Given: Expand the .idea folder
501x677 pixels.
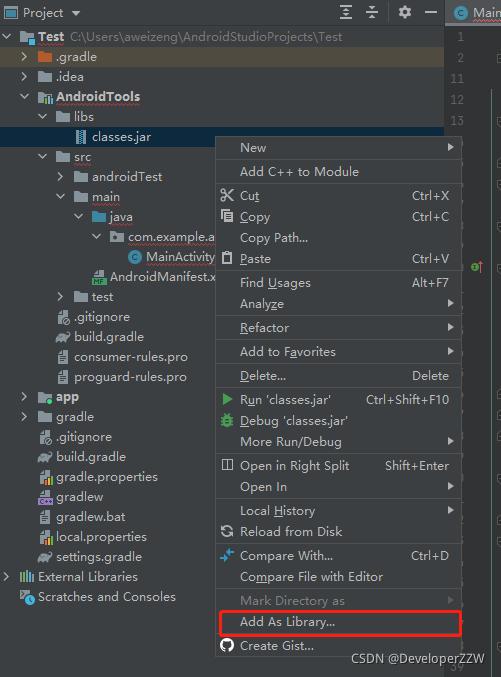Looking at the screenshot, I should click(25, 76).
